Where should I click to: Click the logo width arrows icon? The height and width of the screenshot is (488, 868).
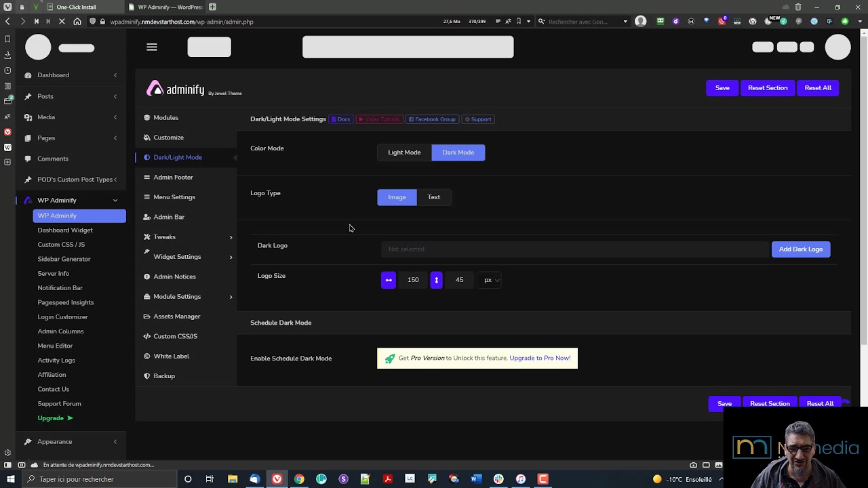(389, 280)
